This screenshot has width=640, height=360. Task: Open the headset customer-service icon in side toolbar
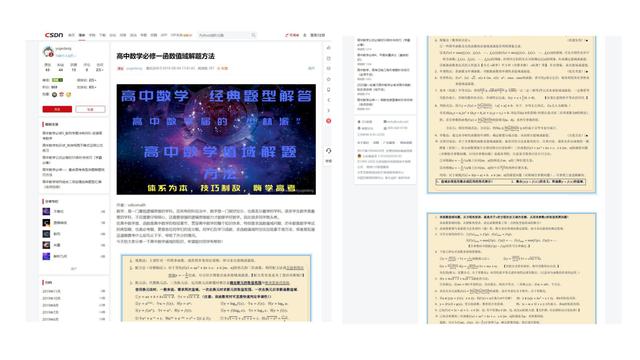coord(329,151)
